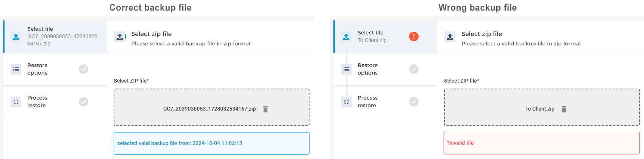Screen dimensions: 644x159
Task: Open Process restore step in Correct backup panel
Action: pos(55,101)
